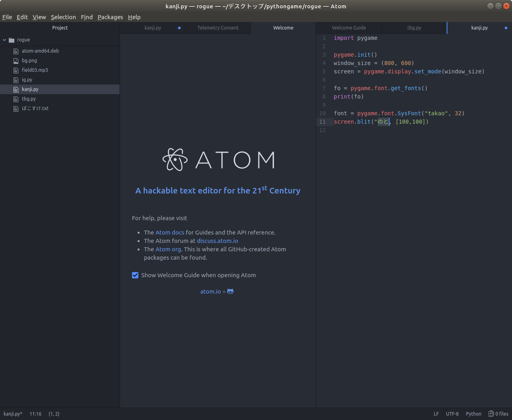Switch to Telemetry Consent tab
The height and width of the screenshot is (420, 512).
click(x=218, y=28)
